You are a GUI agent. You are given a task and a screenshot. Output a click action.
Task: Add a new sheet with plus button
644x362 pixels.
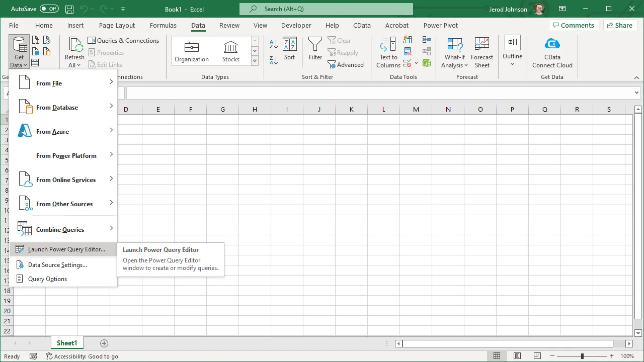[x=104, y=343]
